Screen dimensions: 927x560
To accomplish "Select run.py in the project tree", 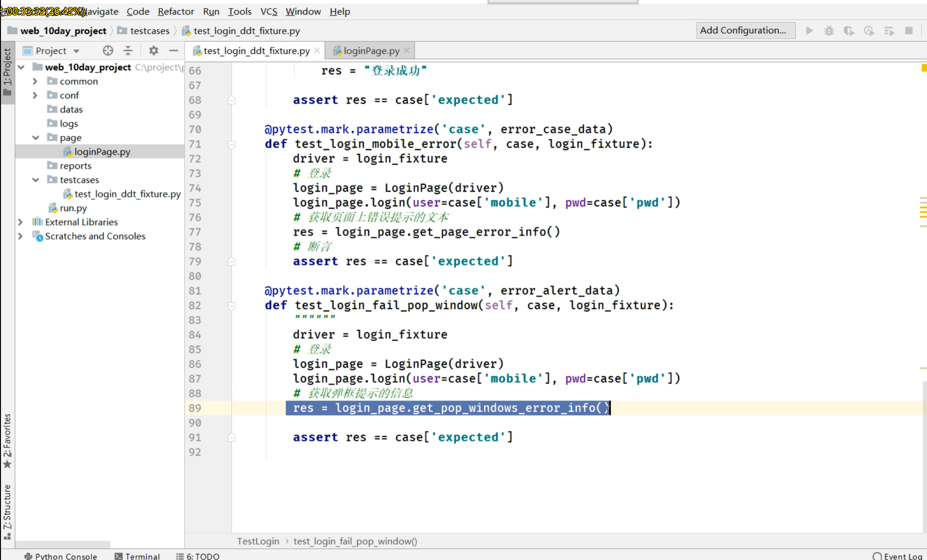I will (73, 208).
